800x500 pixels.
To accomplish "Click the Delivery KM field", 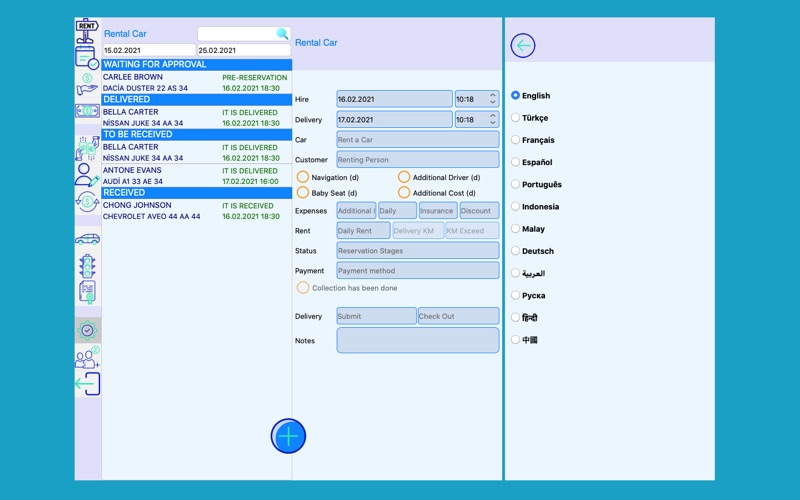I will (x=418, y=230).
